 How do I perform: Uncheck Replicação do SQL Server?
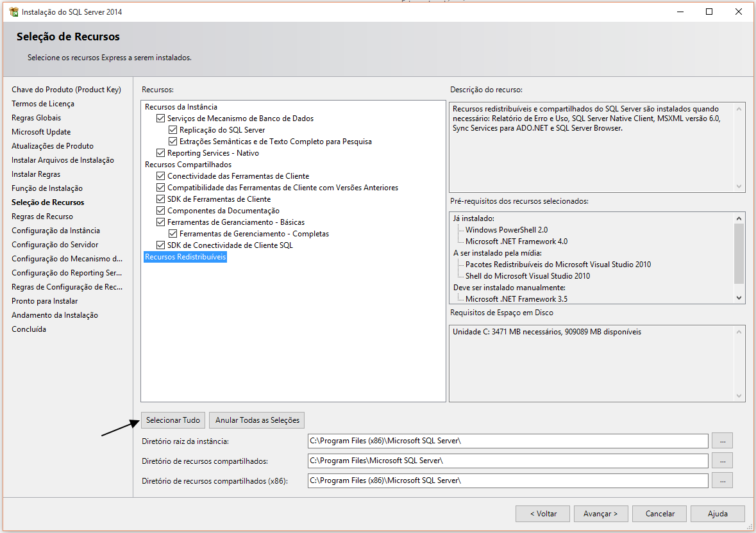coord(172,130)
